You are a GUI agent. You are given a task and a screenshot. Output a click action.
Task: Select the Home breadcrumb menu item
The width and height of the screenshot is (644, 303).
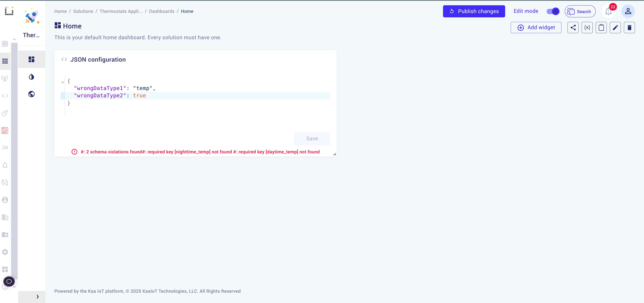tap(60, 11)
